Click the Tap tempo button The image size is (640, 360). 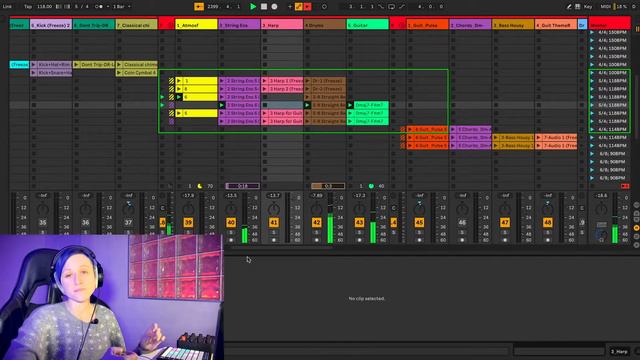28,7
